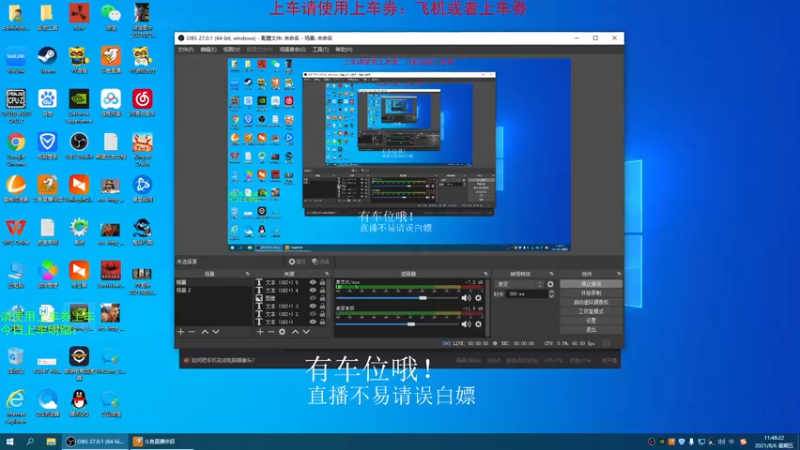Click the 300 ms duration stepper arrows
The width and height of the screenshot is (800, 450).
click(551, 294)
